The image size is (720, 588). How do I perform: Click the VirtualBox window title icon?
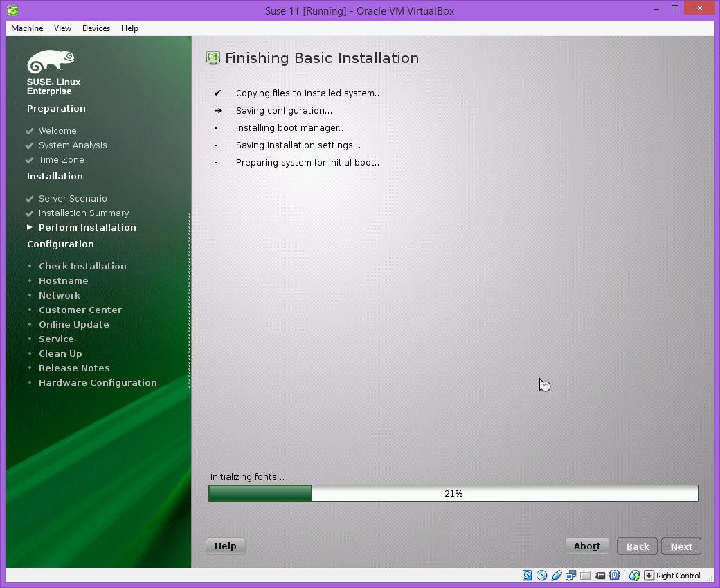click(12, 10)
